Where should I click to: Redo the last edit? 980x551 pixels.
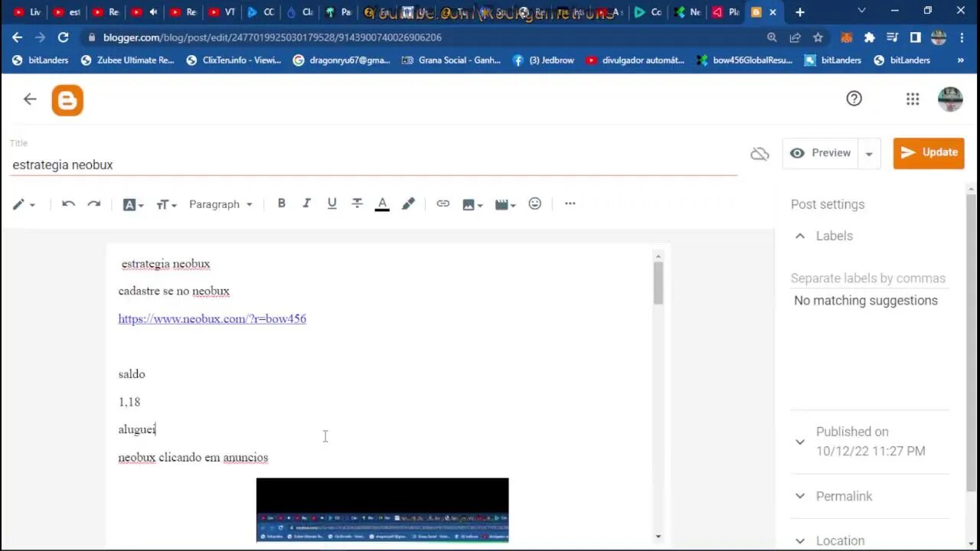(x=93, y=204)
